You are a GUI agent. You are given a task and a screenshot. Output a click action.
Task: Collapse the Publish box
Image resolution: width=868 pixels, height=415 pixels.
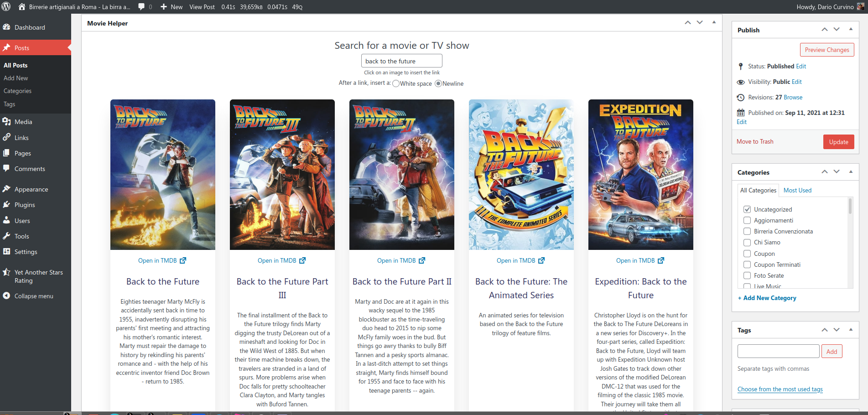(851, 29)
